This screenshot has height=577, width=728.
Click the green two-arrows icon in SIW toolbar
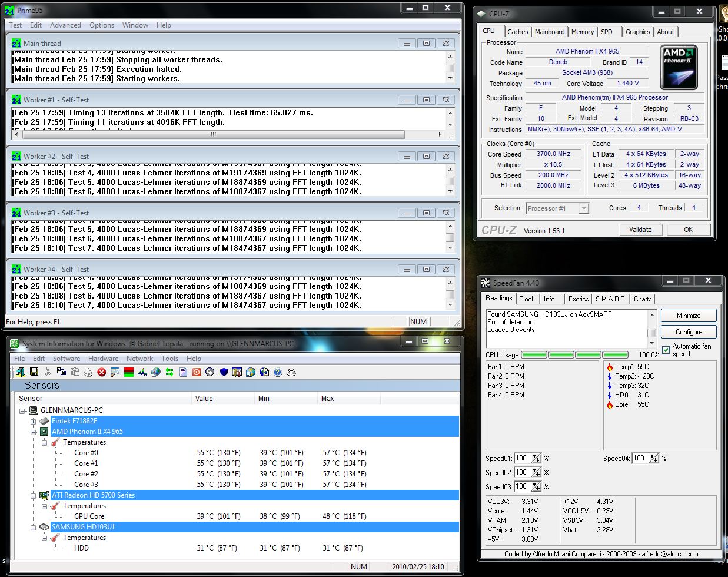(169, 372)
